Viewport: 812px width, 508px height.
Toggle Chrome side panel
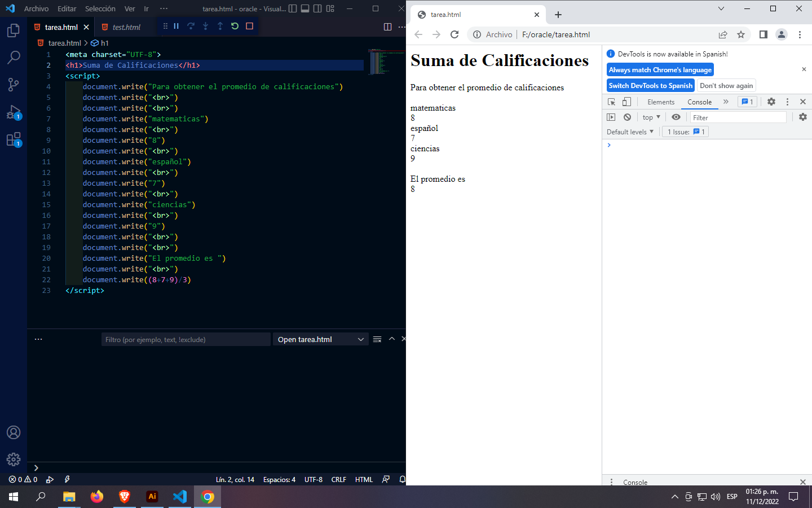coord(764,34)
